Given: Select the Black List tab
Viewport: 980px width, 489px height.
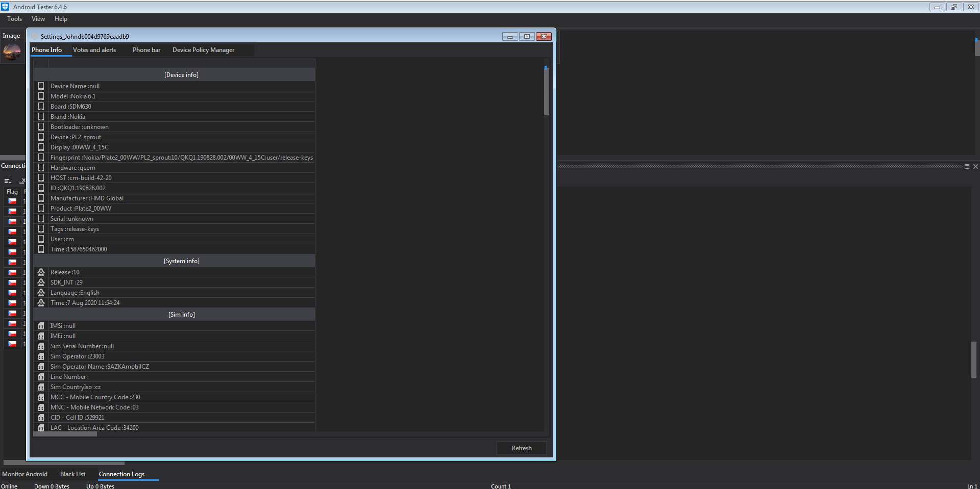Looking at the screenshot, I should pos(73,474).
